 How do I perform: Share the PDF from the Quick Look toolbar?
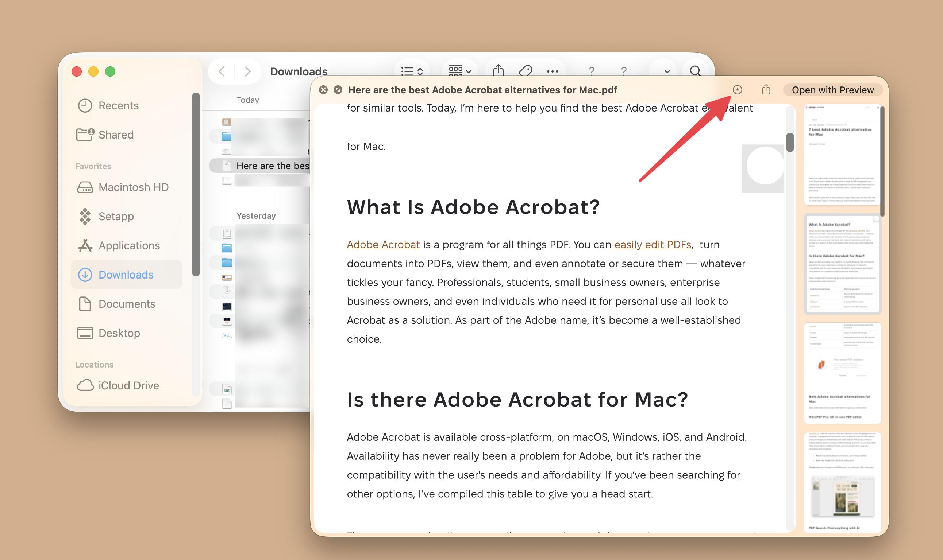766,90
